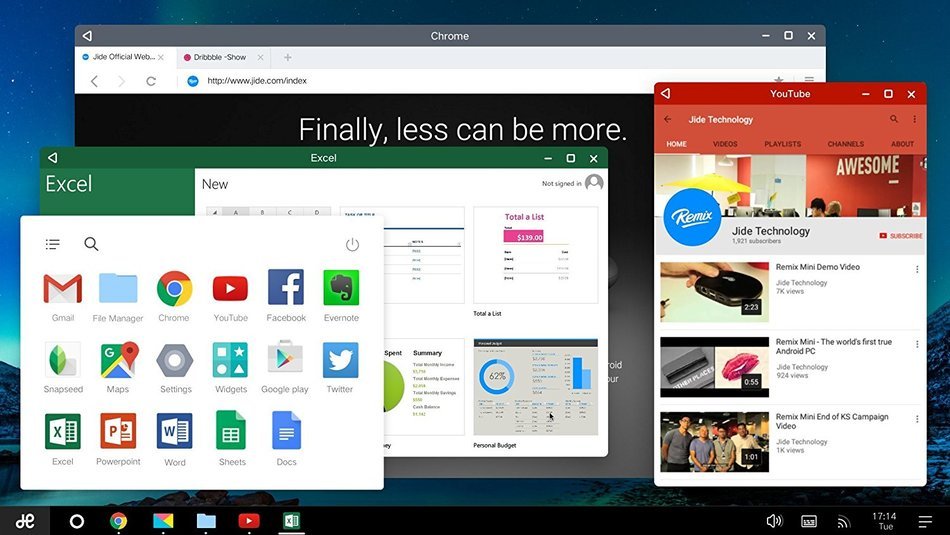Open the notification menu lines on taskbar

click(925, 522)
